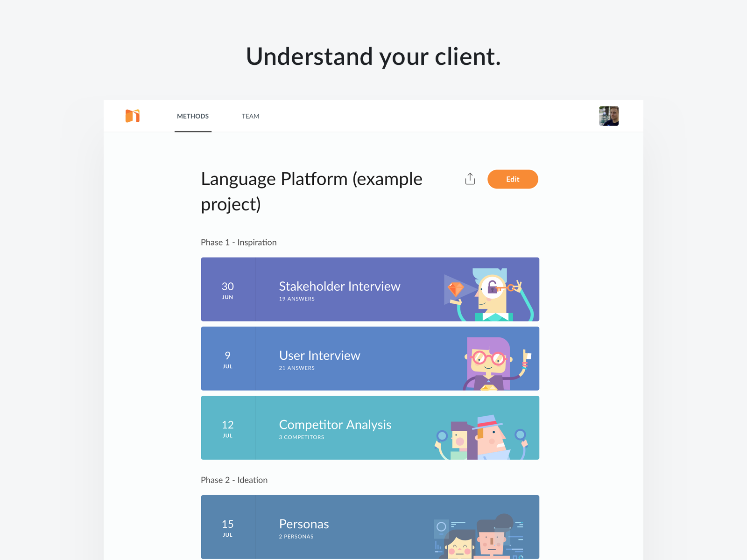The width and height of the screenshot is (747, 560).
Task: Click the 15 JUL date block
Action: tap(228, 527)
